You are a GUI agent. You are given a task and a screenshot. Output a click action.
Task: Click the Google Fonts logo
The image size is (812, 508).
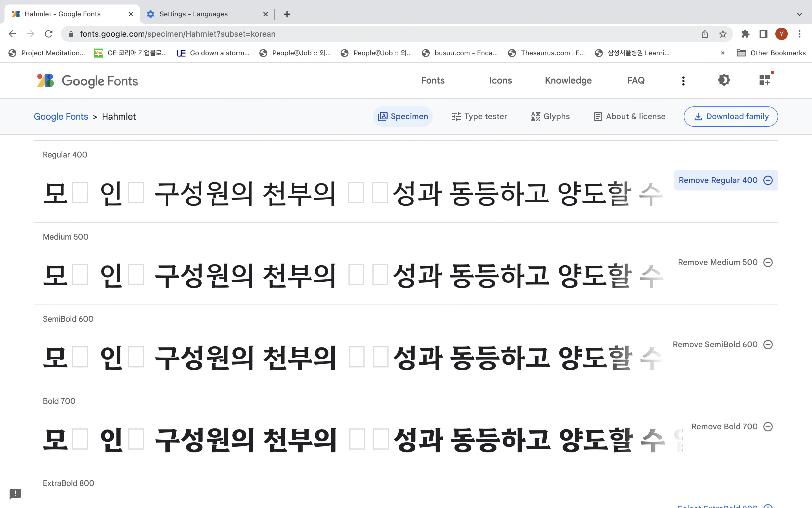pos(87,81)
